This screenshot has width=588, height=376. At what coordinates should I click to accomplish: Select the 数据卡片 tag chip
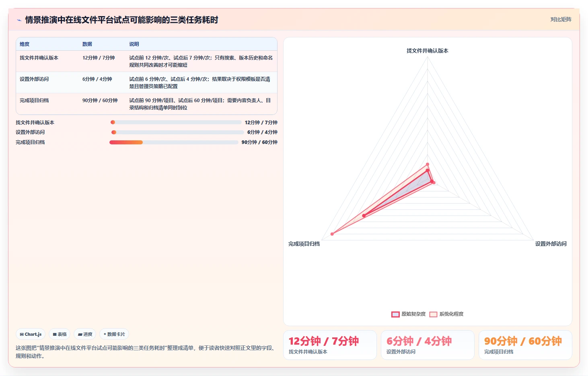[x=114, y=334]
